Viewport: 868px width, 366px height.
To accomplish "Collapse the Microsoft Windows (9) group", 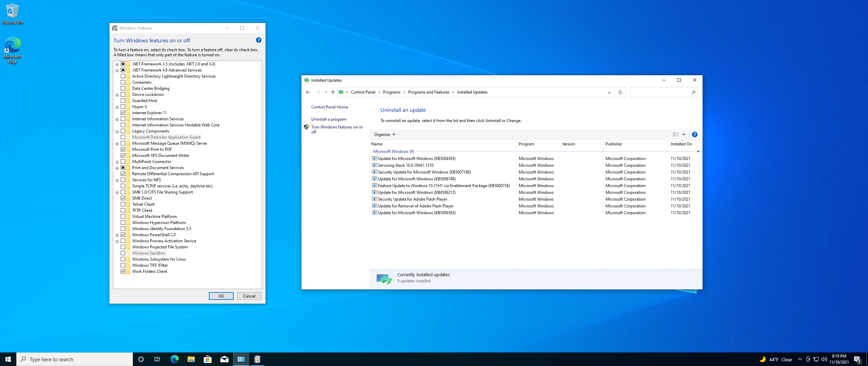I will point(698,151).
